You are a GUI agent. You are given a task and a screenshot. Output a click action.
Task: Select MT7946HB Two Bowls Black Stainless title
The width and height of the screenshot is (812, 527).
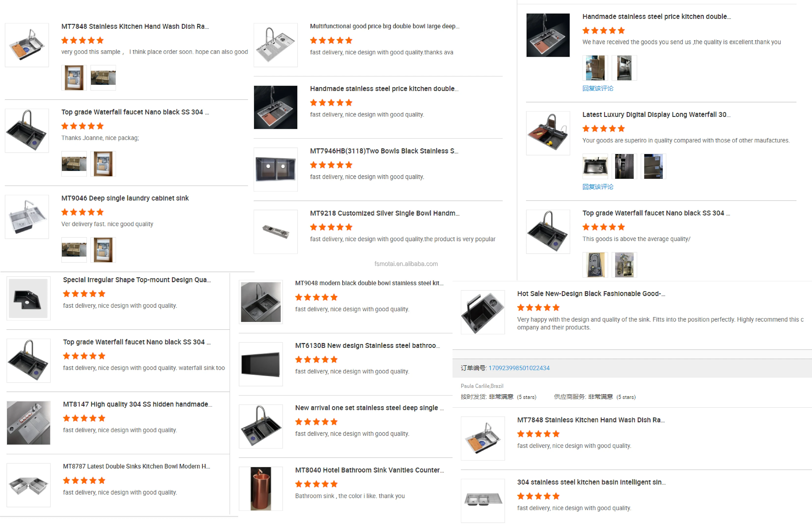pyautogui.click(x=384, y=151)
